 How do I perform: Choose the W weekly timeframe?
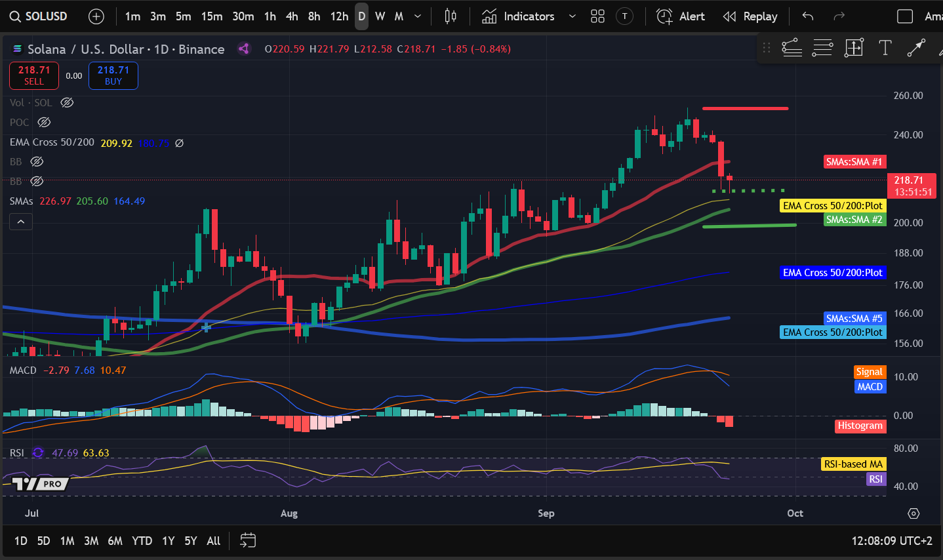[380, 16]
